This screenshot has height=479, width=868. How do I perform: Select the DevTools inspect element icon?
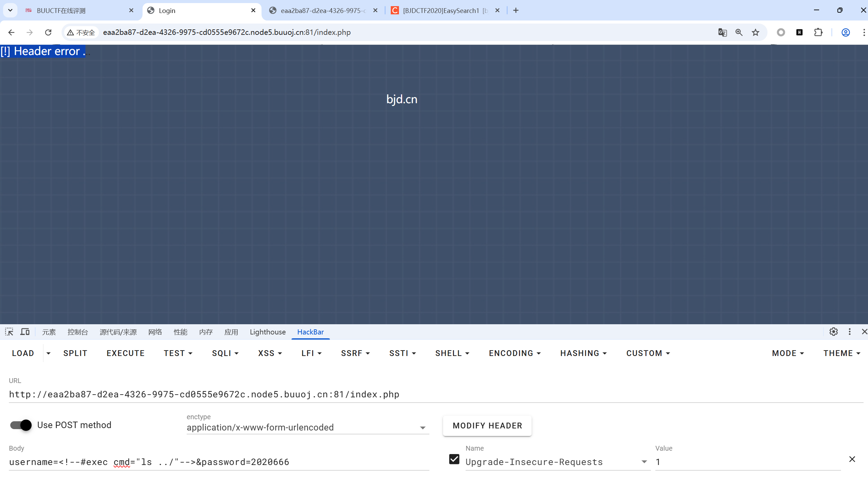coord(9,332)
